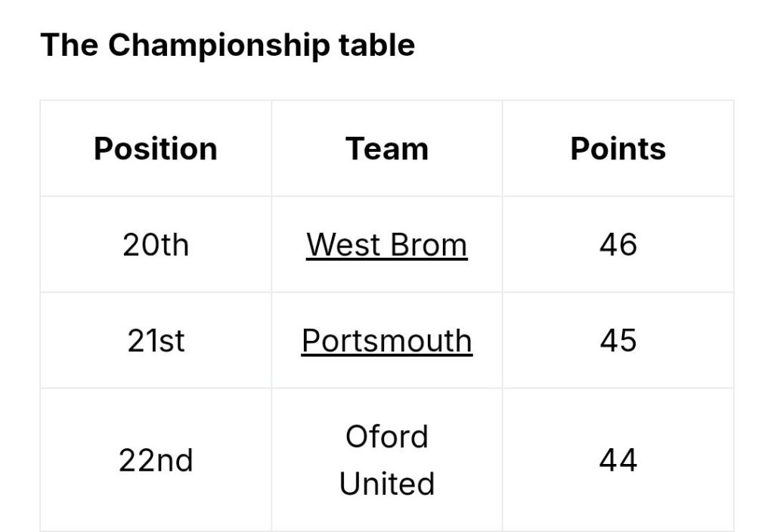This screenshot has width=774, height=532.
Task: Click the letter P starting the Points header
Action: pyautogui.click(x=580, y=149)
